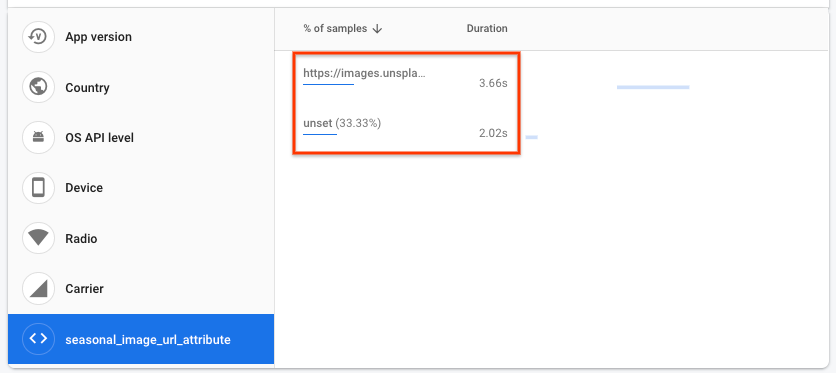The height and width of the screenshot is (376, 836).
Task: Select the OS API level tab
Action: pos(141,138)
